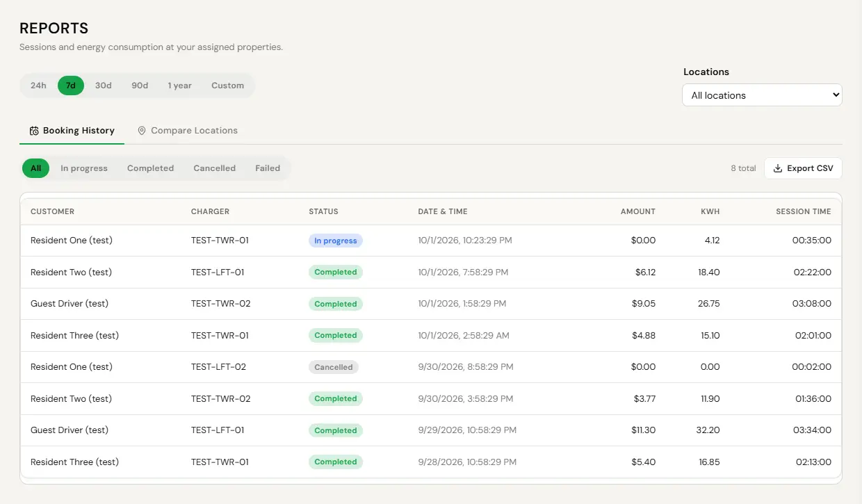
Task: Click the map pin icon beside Compare Locations
Action: click(x=142, y=131)
